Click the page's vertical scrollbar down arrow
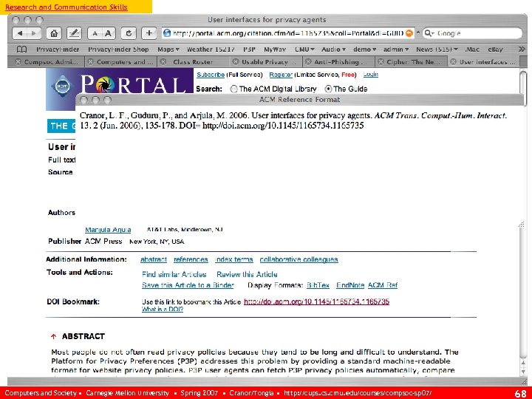Viewport: 532px width, 399px height. pos(523,372)
